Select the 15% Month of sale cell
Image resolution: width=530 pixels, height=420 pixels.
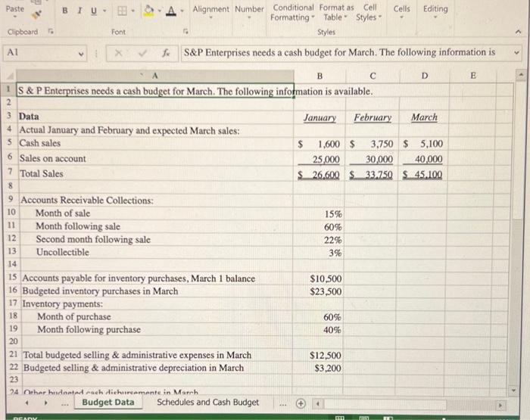(x=319, y=214)
